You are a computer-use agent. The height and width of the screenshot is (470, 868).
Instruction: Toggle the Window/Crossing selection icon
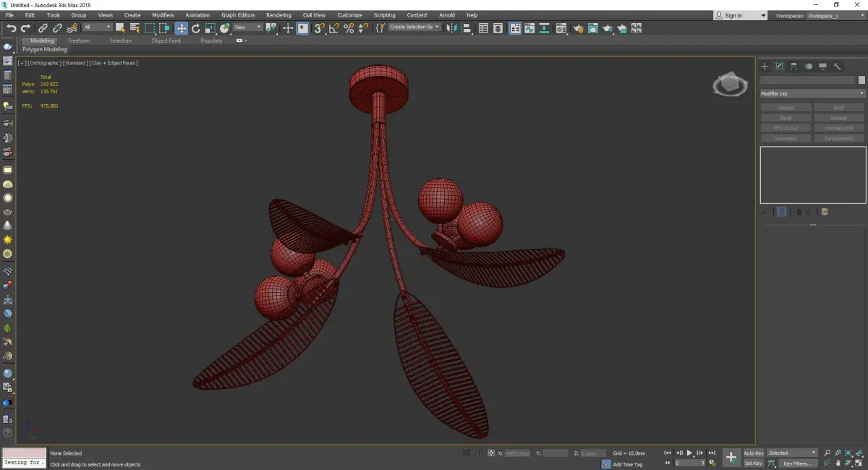[164, 28]
